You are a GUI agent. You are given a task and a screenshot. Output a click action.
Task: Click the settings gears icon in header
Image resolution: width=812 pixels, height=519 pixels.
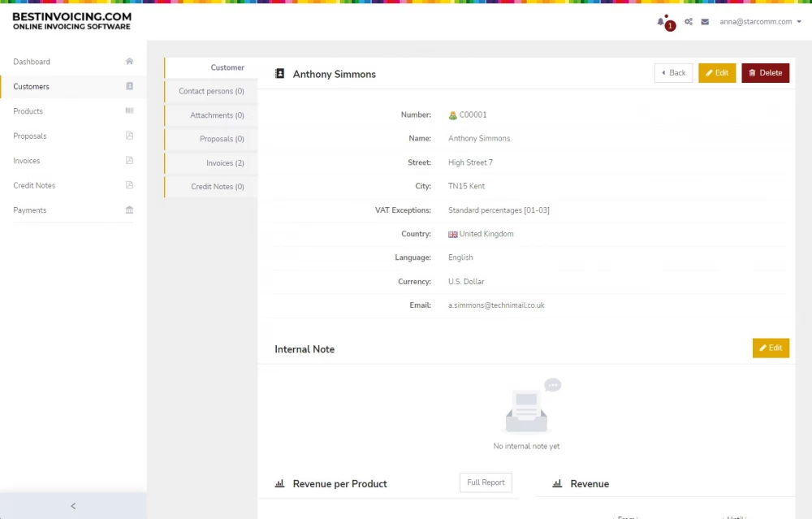pos(689,22)
